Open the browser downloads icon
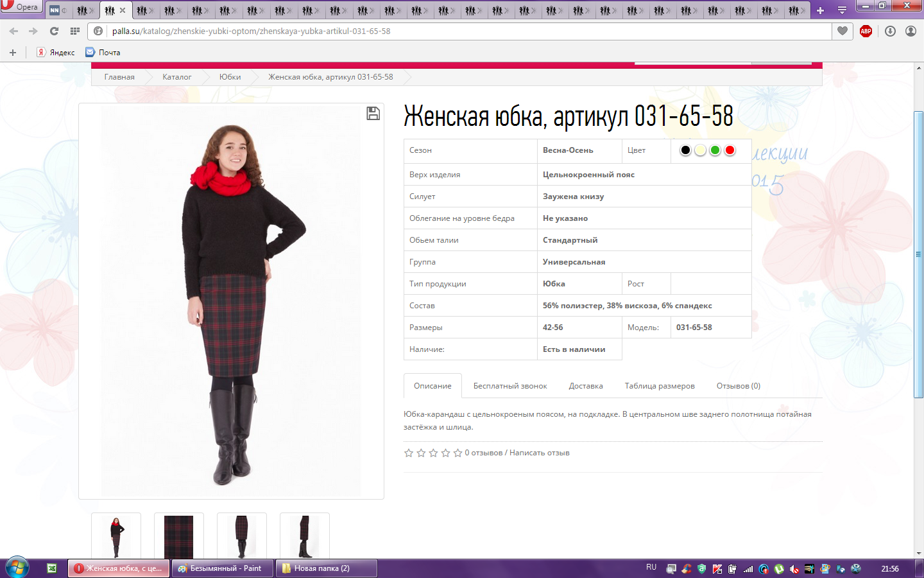Screen dimensions: 924x578 pos(890,31)
